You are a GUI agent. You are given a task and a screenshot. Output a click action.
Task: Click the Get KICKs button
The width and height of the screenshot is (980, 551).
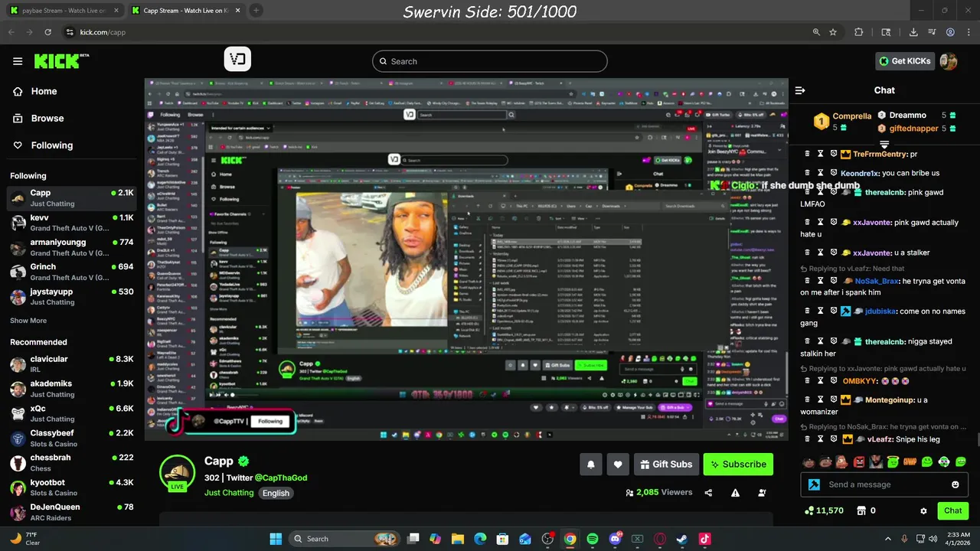click(904, 61)
